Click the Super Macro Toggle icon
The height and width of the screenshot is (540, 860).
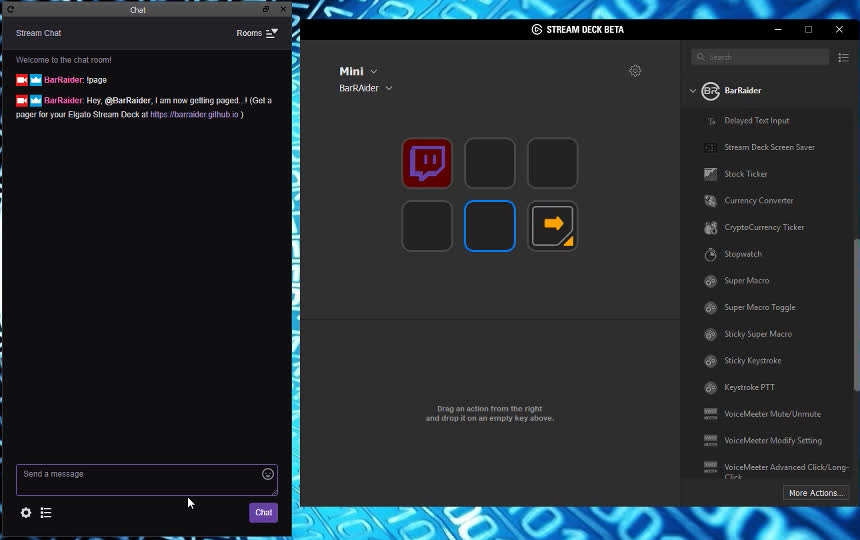tap(711, 308)
